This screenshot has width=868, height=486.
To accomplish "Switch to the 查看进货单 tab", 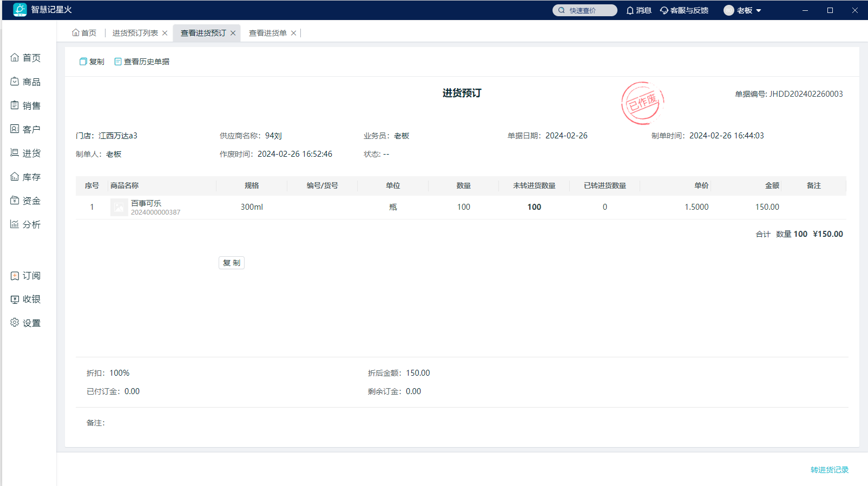I will point(267,33).
